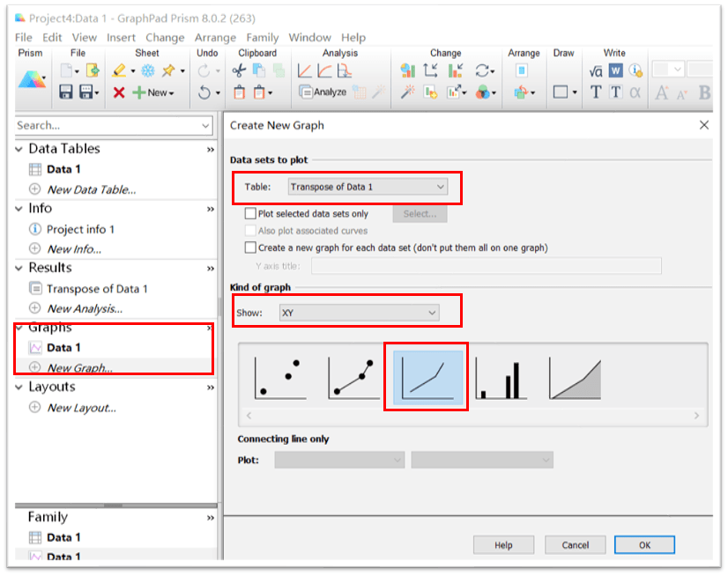Pick the spikes/bar XY graph thumbnail
The width and height of the screenshot is (728, 576).
(x=501, y=376)
